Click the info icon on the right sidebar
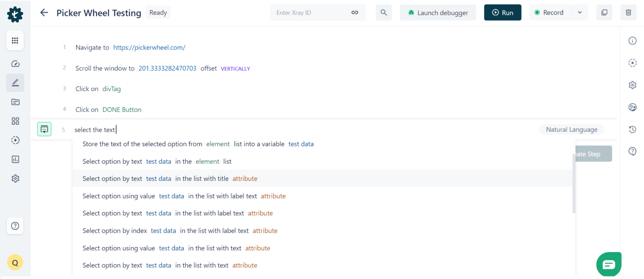The height and width of the screenshot is (279, 644). pos(633,40)
